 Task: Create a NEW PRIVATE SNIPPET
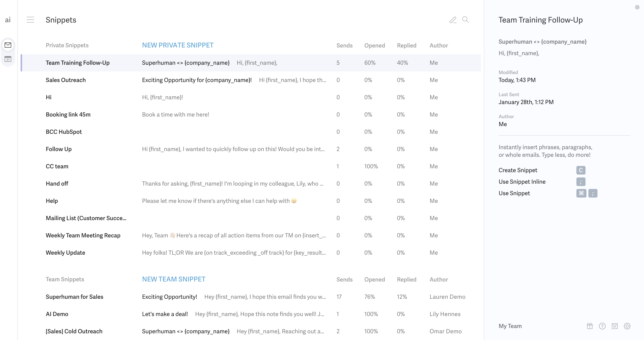pyautogui.click(x=177, y=45)
